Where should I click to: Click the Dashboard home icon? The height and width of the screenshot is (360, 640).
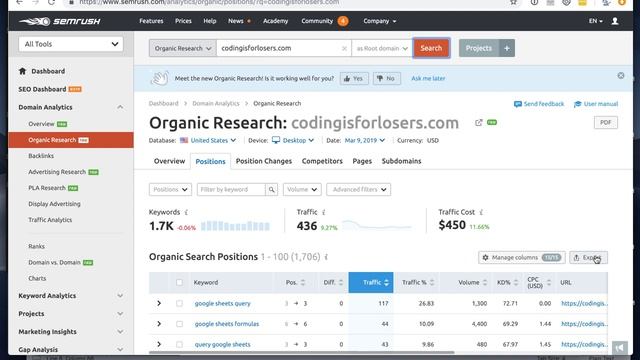[22, 71]
